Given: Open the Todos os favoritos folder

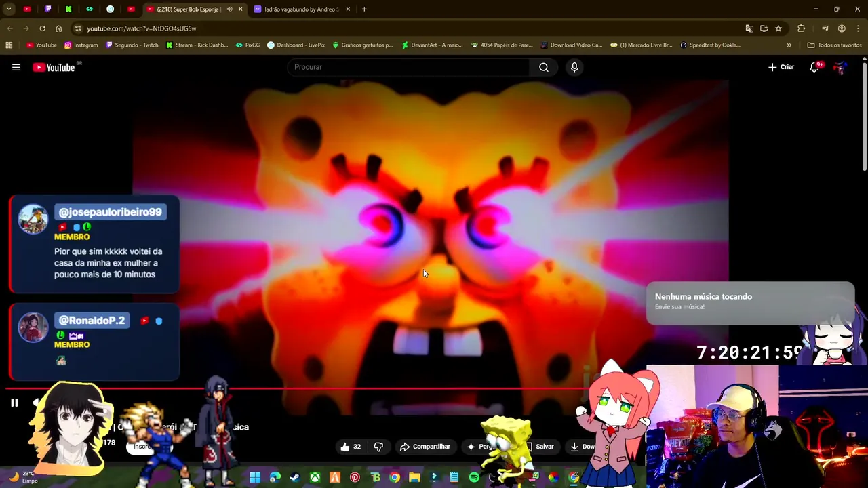Looking at the screenshot, I should pos(834,45).
